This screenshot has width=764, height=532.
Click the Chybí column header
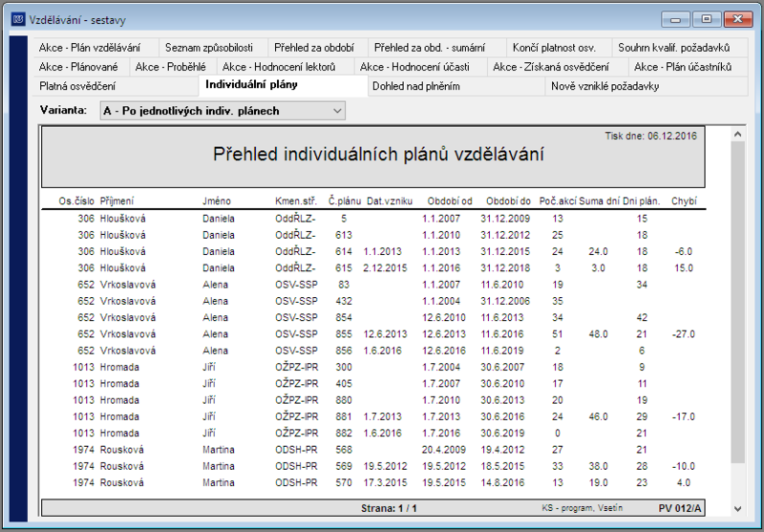click(x=684, y=201)
